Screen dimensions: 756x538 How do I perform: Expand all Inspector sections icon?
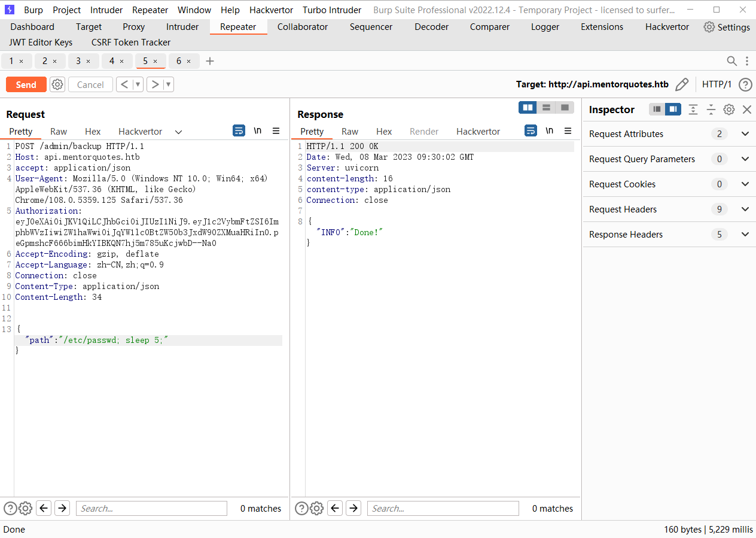coord(693,110)
